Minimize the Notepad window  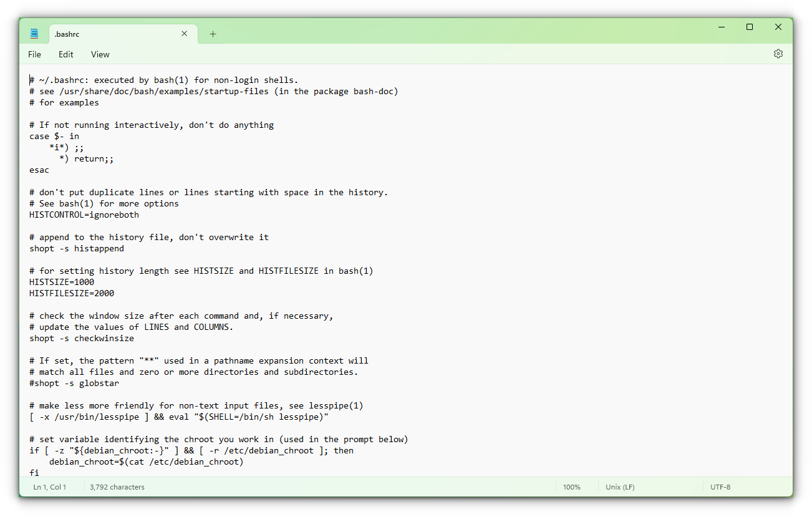(x=721, y=27)
